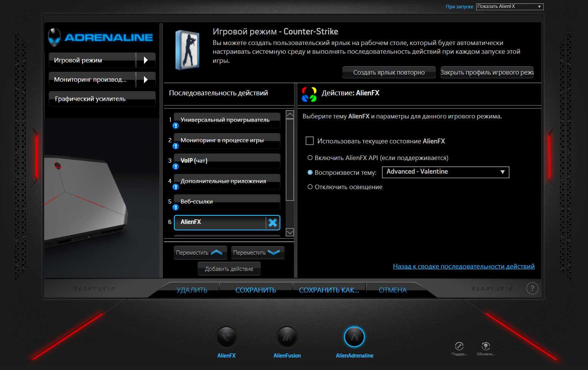Click Закрыть профиль игрового режима button
The height and width of the screenshot is (370, 588).
click(487, 72)
